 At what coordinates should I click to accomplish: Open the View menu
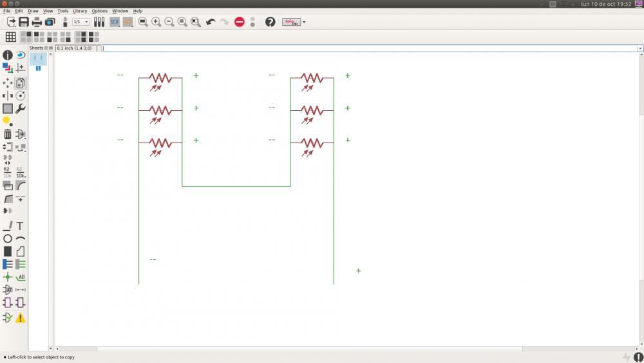click(48, 11)
